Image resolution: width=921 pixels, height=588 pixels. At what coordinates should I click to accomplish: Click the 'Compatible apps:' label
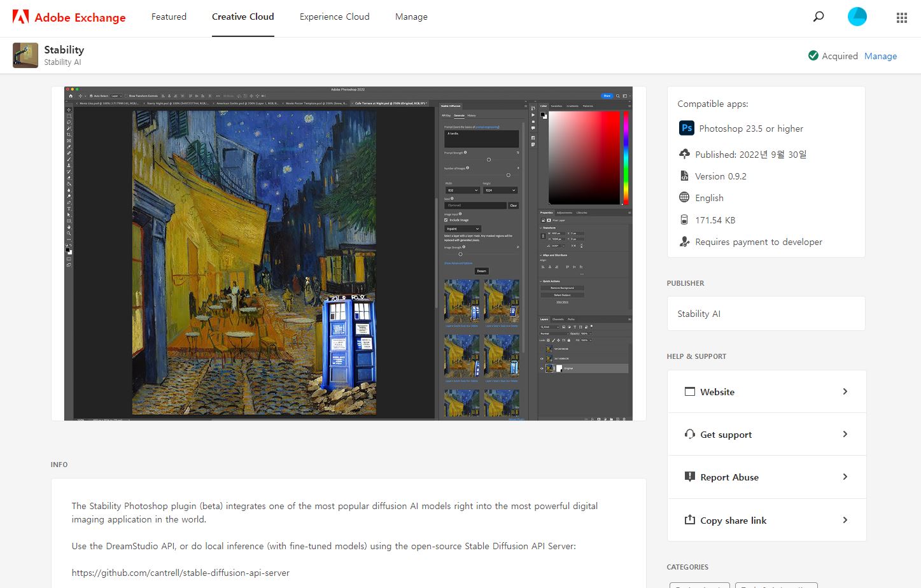point(713,104)
